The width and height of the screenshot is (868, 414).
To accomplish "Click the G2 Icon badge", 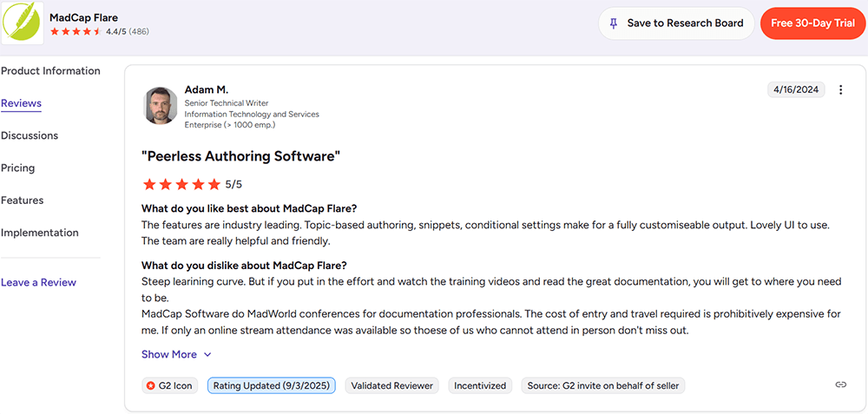I will (170, 385).
